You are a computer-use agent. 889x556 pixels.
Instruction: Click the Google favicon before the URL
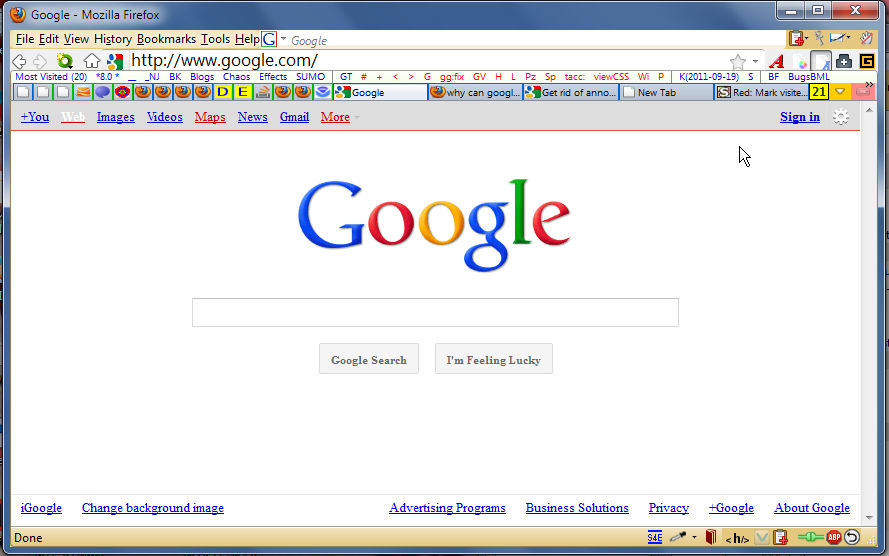point(115,61)
